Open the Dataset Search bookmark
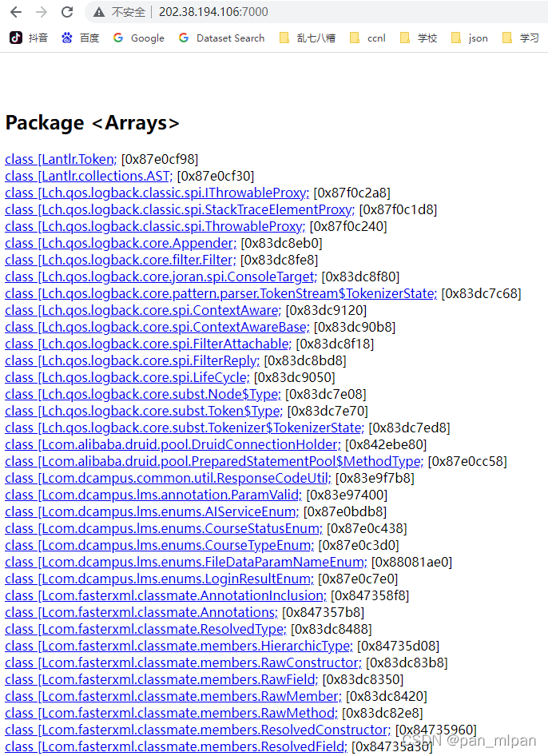Image resolution: width=548 pixels, height=756 pixels. (x=222, y=38)
